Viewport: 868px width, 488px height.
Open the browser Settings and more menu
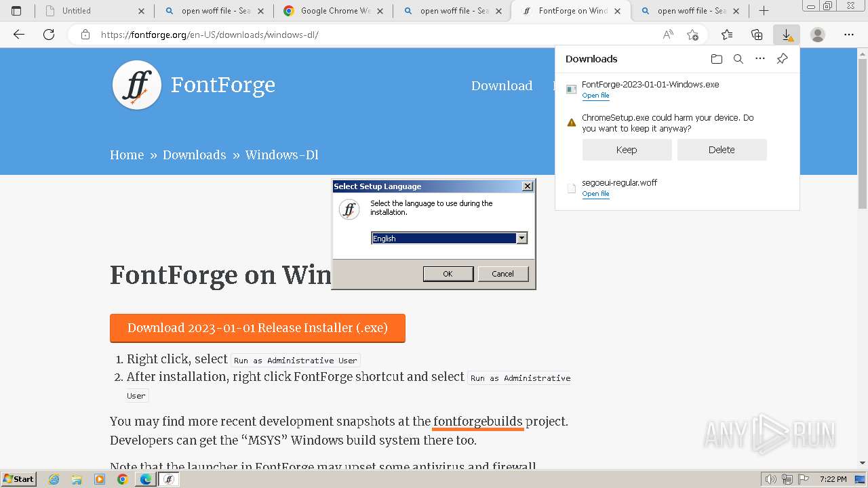click(849, 35)
